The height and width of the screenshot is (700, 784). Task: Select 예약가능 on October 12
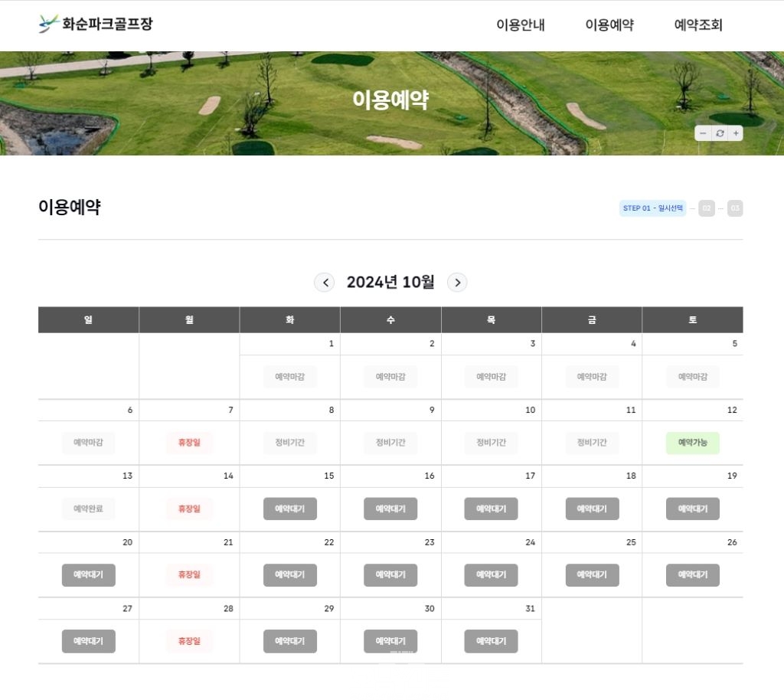coord(691,443)
